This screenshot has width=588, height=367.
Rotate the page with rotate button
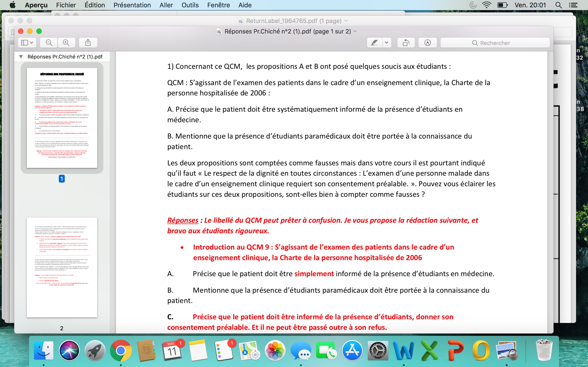pyautogui.click(x=406, y=43)
